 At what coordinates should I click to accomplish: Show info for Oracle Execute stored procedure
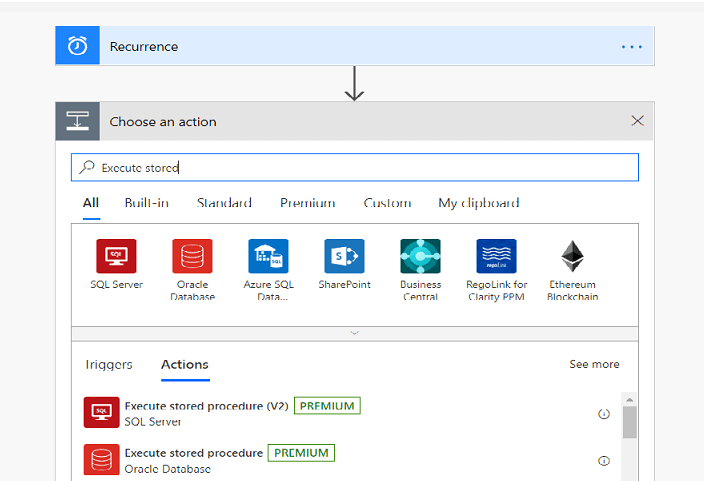coord(604,461)
